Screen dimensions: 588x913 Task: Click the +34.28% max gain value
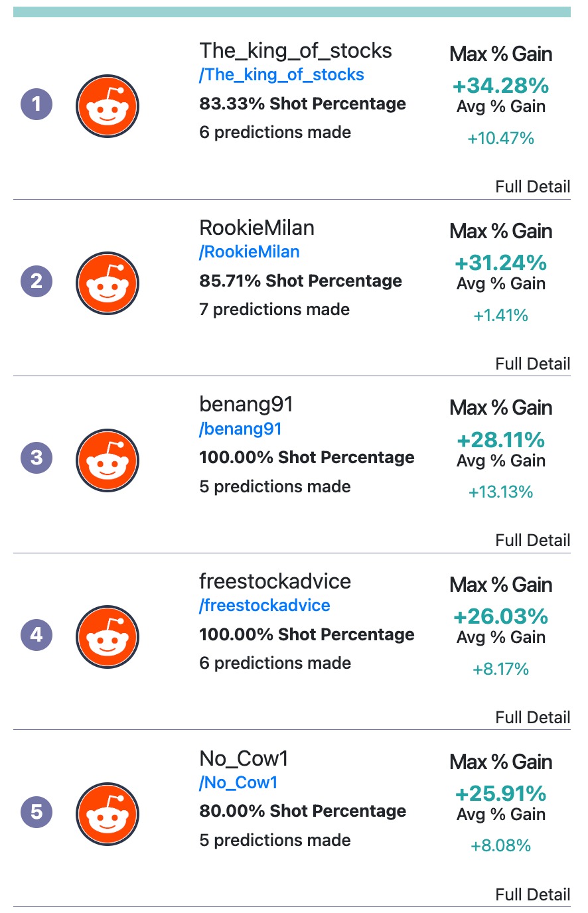(x=501, y=86)
